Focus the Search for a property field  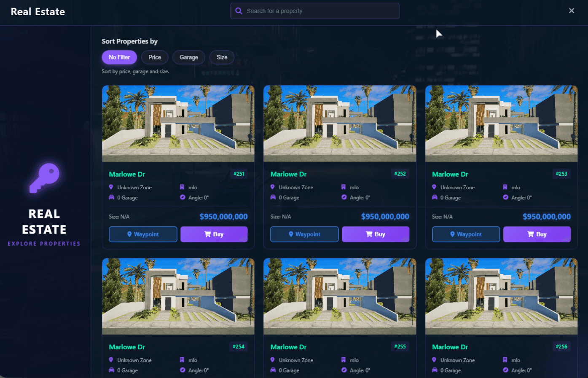coord(315,11)
